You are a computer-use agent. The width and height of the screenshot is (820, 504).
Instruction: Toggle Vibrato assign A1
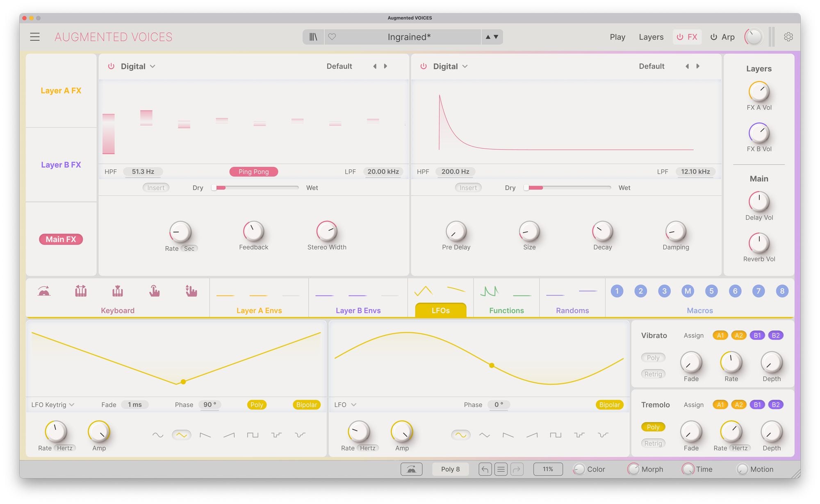click(720, 336)
